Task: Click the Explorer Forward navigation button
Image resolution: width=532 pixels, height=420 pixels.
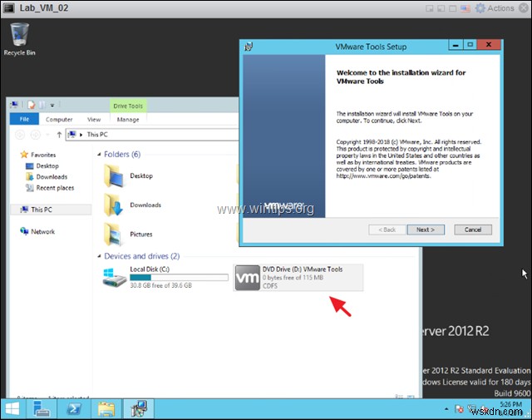Action: (x=35, y=135)
